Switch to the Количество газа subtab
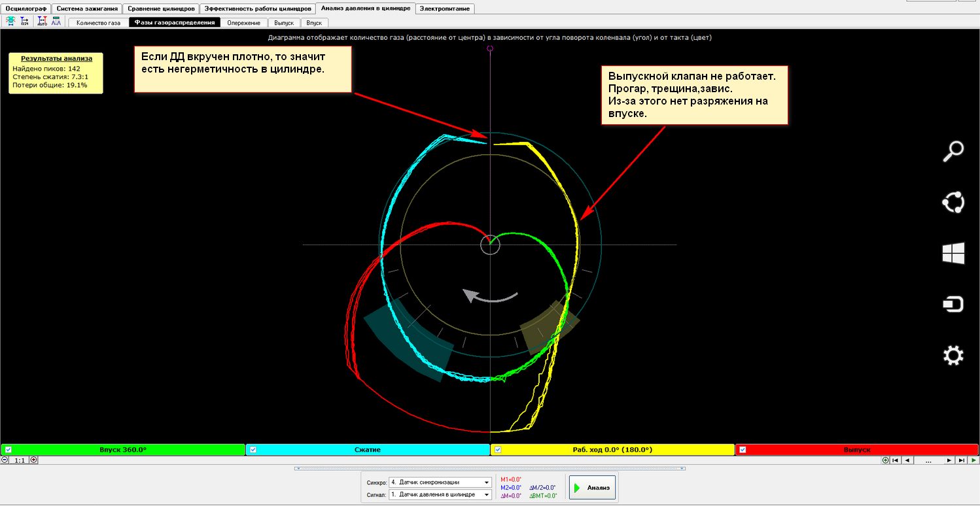Image resolution: width=980 pixels, height=506 pixels. pos(98,22)
